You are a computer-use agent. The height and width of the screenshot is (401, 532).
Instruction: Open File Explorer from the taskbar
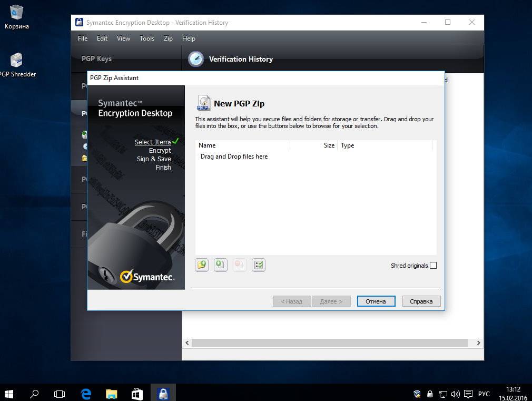pos(111,394)
